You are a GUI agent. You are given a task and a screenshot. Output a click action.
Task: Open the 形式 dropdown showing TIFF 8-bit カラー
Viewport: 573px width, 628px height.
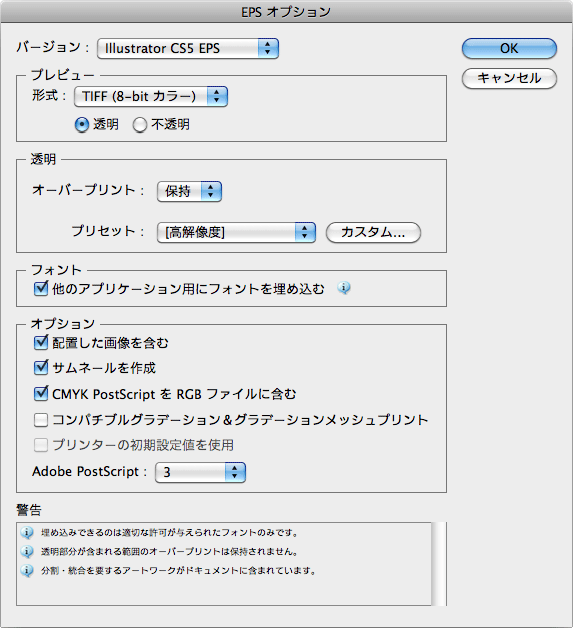(151, 97)
